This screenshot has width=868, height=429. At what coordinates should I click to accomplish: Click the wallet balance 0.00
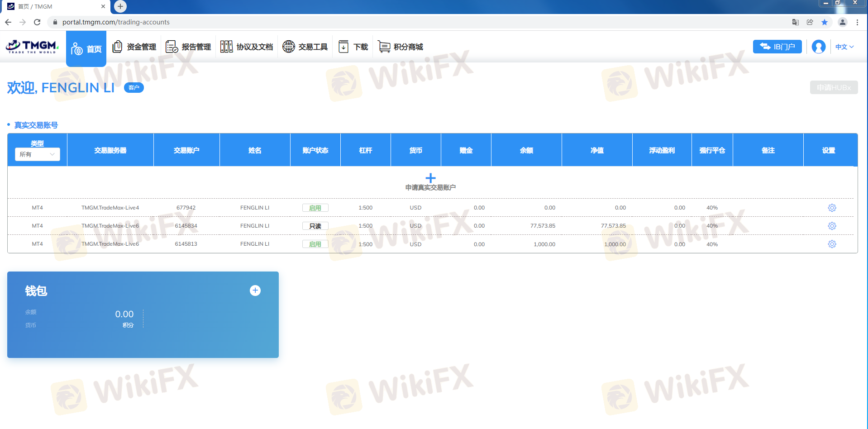124,314
